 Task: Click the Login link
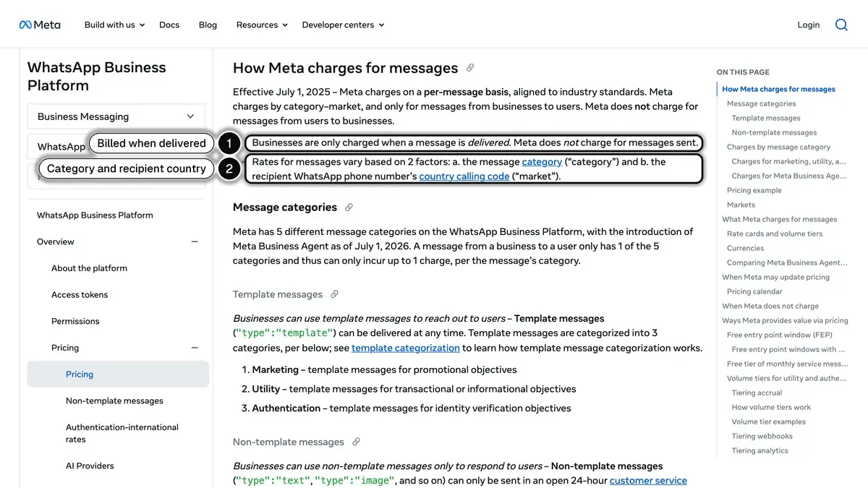(x=809, y=25)
